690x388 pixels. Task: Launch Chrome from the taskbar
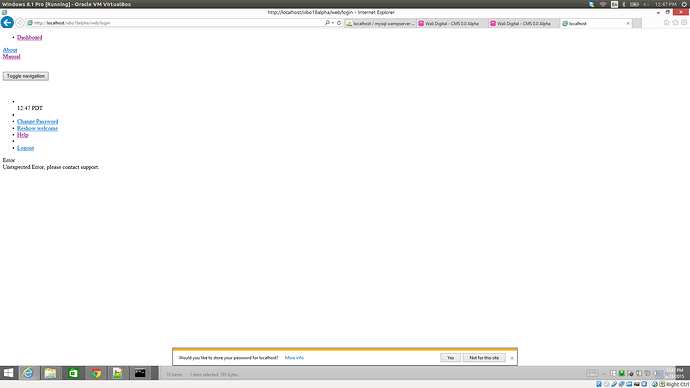[95, 373]
